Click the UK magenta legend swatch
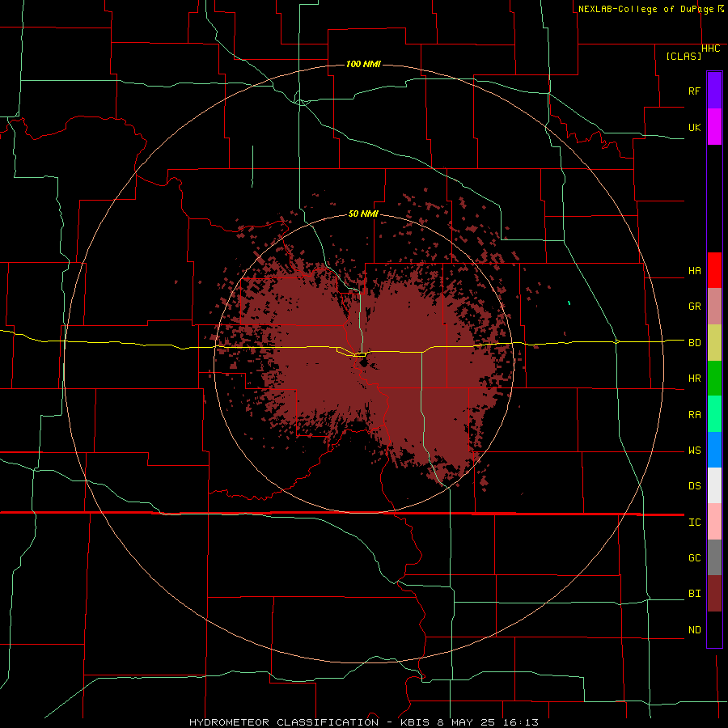This screenshot has width=728, height=728. [714, 127]
